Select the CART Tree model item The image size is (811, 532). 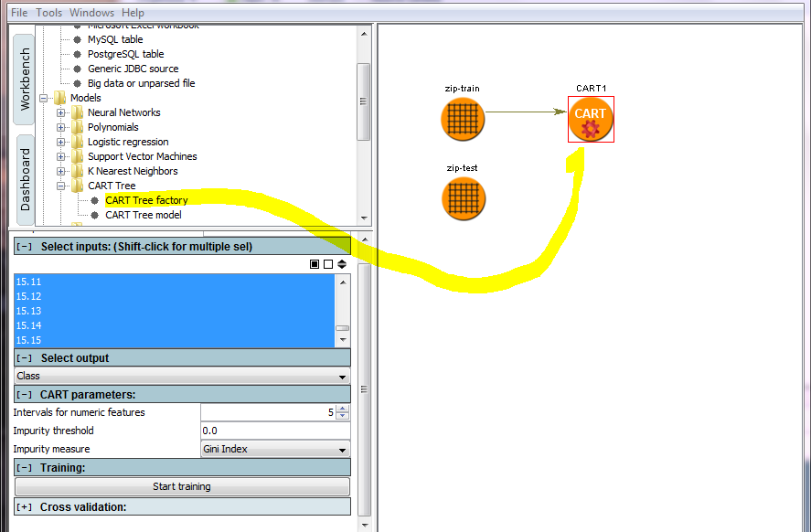tap(143, 215)
